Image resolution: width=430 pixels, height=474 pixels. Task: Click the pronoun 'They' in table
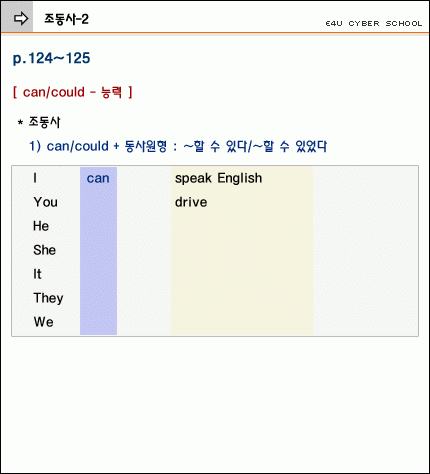(x=49, y=298)
